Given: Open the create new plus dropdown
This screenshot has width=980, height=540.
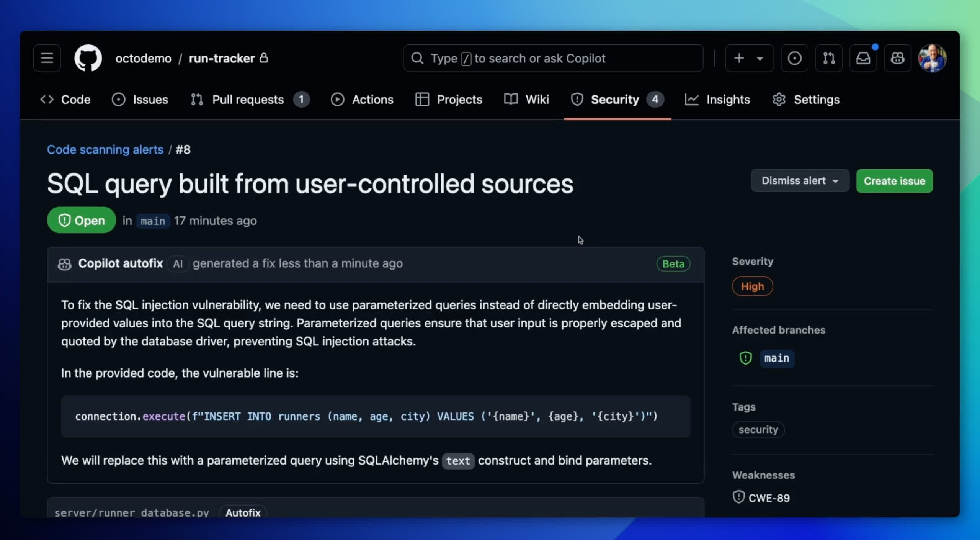Looking at the screenshot, I should pos(749,58).
